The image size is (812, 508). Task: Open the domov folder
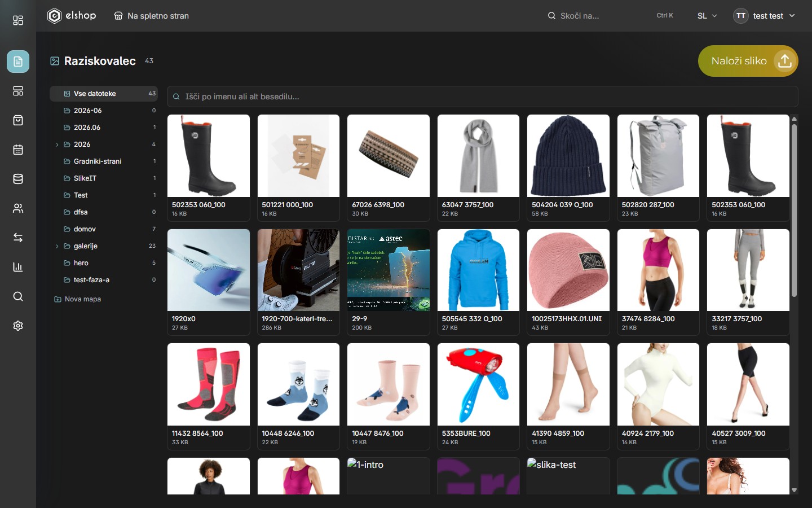104,229
